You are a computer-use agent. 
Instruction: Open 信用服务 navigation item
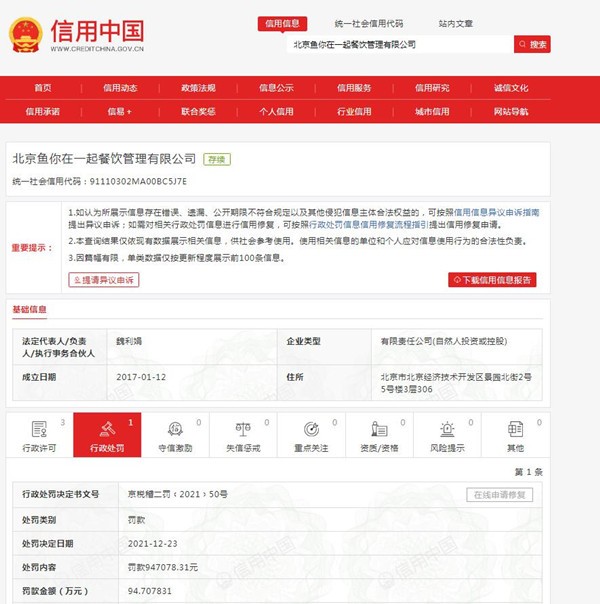tap(354, 88)
